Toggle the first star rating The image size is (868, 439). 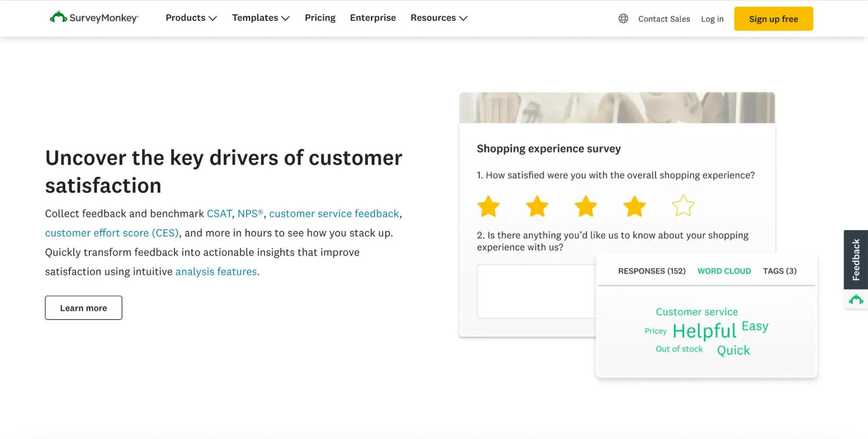[x=489, y=206]
